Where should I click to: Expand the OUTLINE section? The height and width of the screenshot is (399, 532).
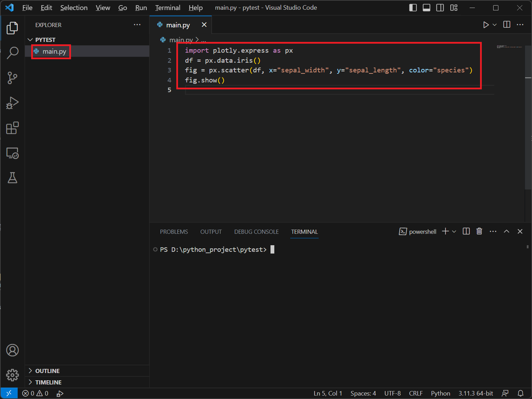pyautogui.click(x=47, y=371)
